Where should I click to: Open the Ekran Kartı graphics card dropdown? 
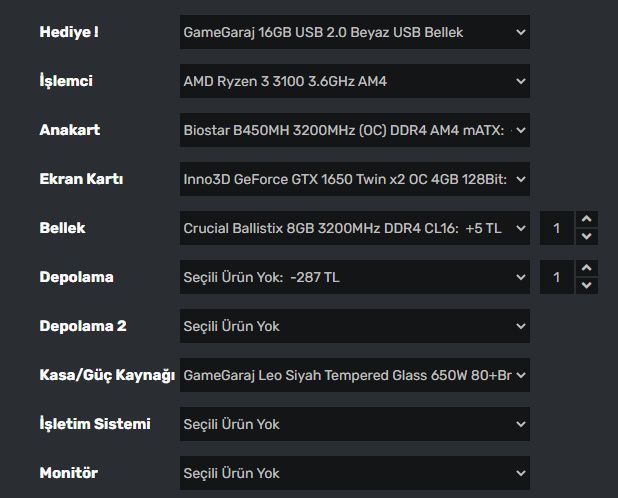(354, 179)
